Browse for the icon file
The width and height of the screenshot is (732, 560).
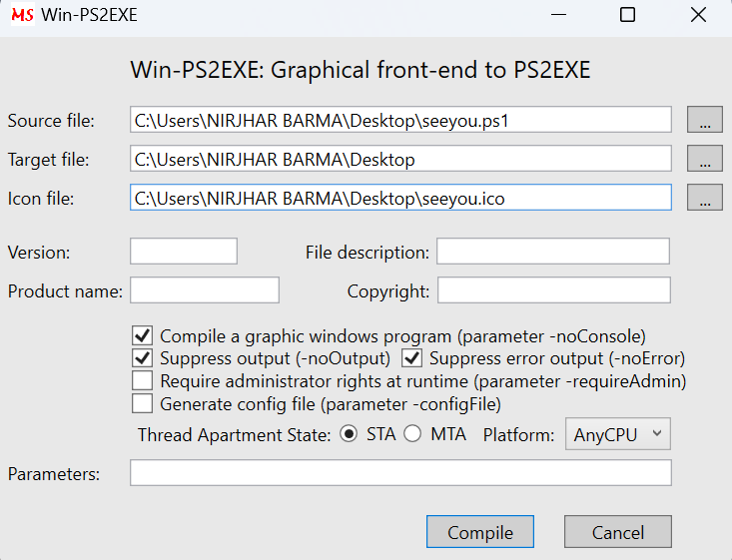(x=705, y=198)
